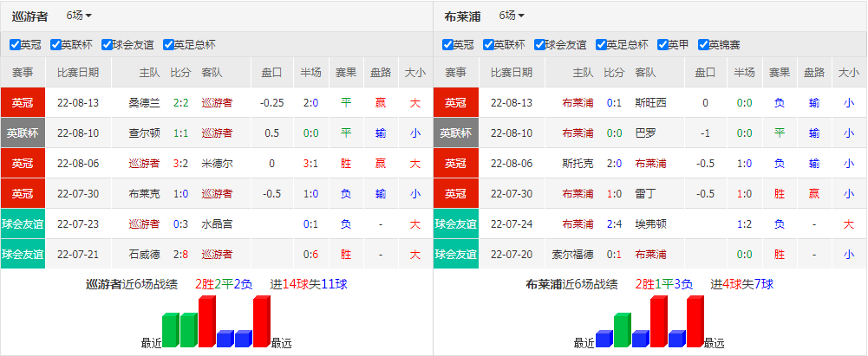Open team 水晶宫 link
The image size is (868, 356).
click(217, 224)
